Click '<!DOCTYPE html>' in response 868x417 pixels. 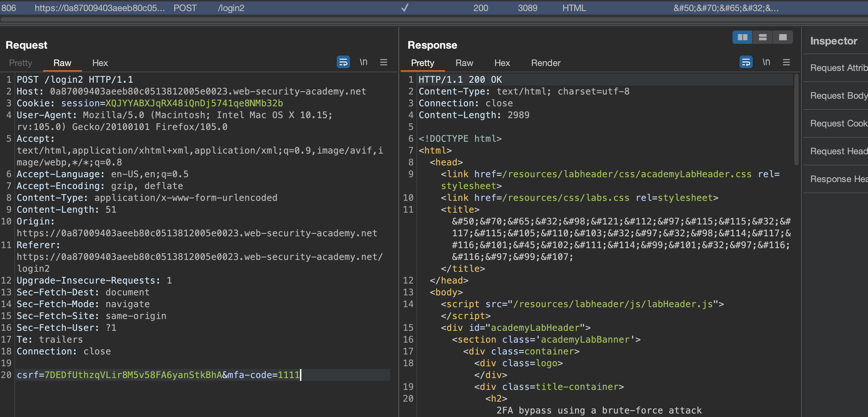460,139
